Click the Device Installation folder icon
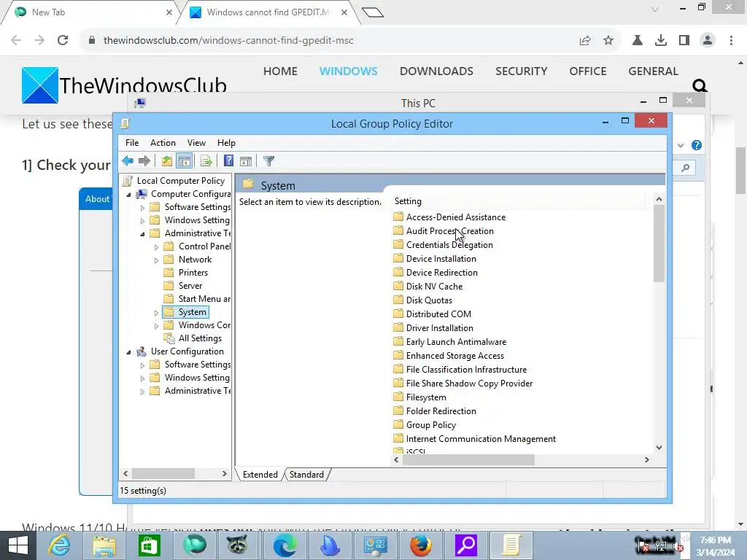The image size is (747, 560). (x=398, y=258)
